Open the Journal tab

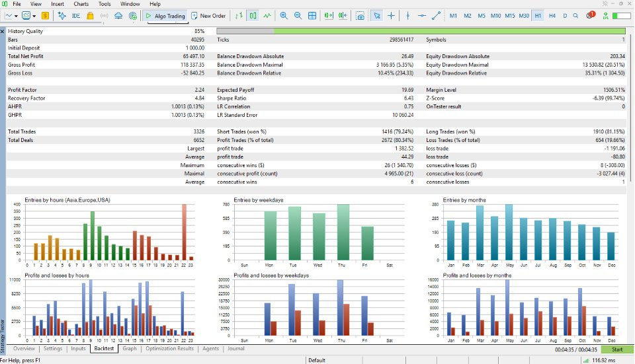point(235,349)
